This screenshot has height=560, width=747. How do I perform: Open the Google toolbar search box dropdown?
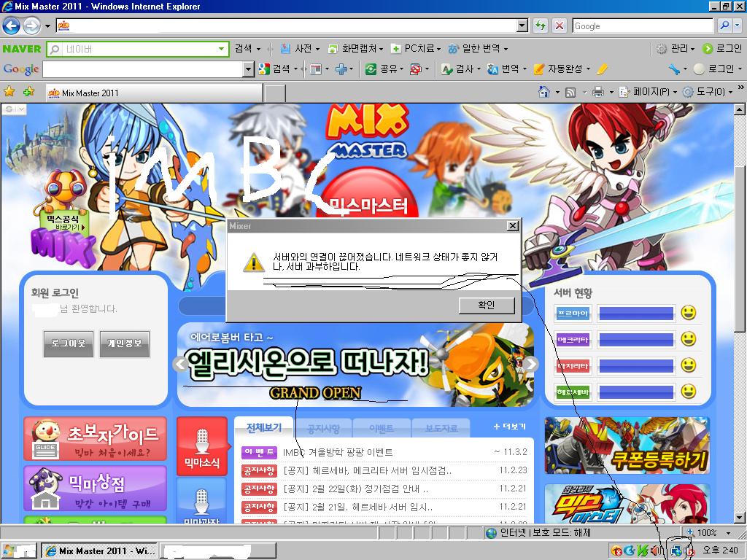click(248, 69)
